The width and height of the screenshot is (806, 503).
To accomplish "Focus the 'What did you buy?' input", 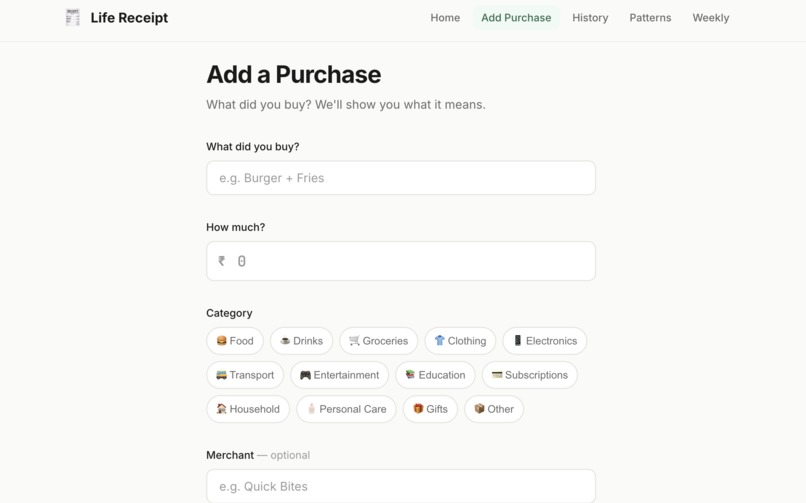I will pos(401,178).
